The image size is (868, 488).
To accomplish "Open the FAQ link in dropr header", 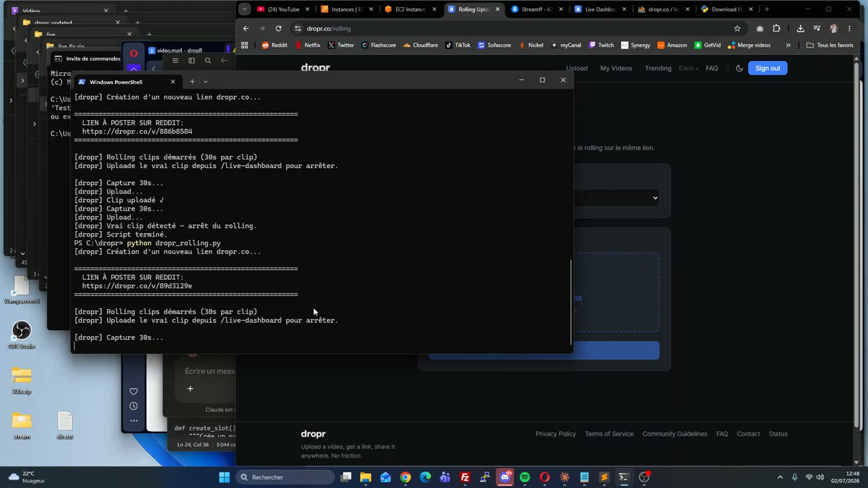I will tap(711, 68).
